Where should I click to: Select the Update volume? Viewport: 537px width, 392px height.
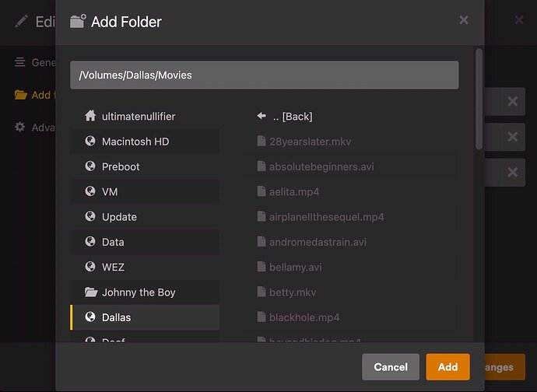(145, 217)
